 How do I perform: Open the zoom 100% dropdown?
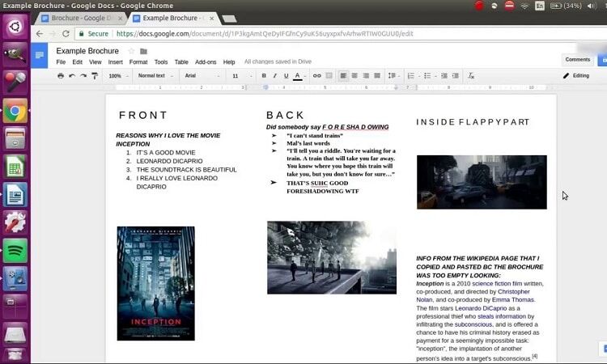[x=118, y=76]
